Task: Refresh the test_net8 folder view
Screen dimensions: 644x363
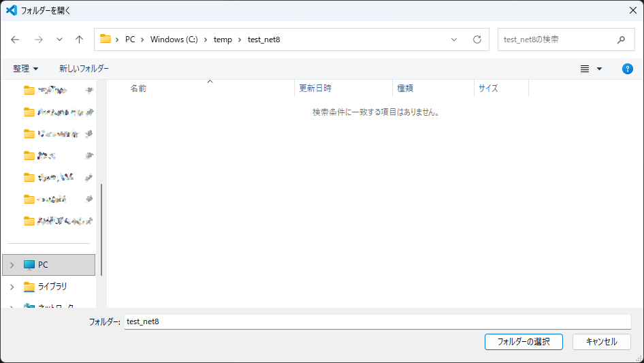Action: pyautogui.click(x=477, y=40)
